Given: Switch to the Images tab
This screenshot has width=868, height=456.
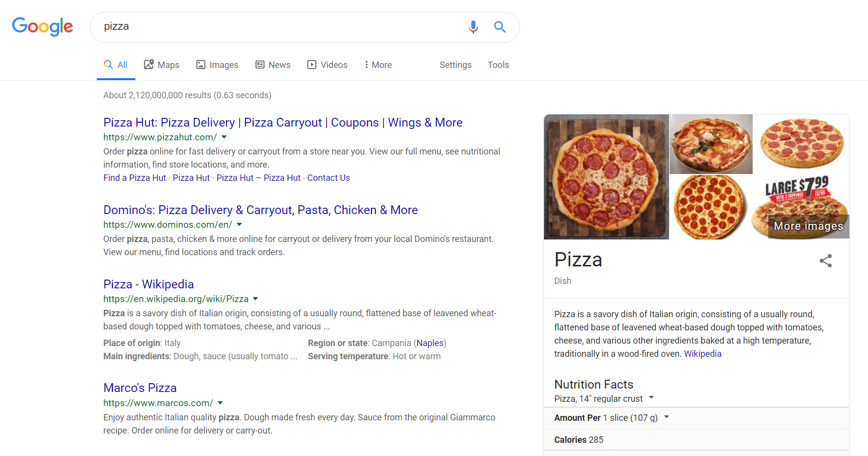Looking at the screenshot, I should [217, 65].
